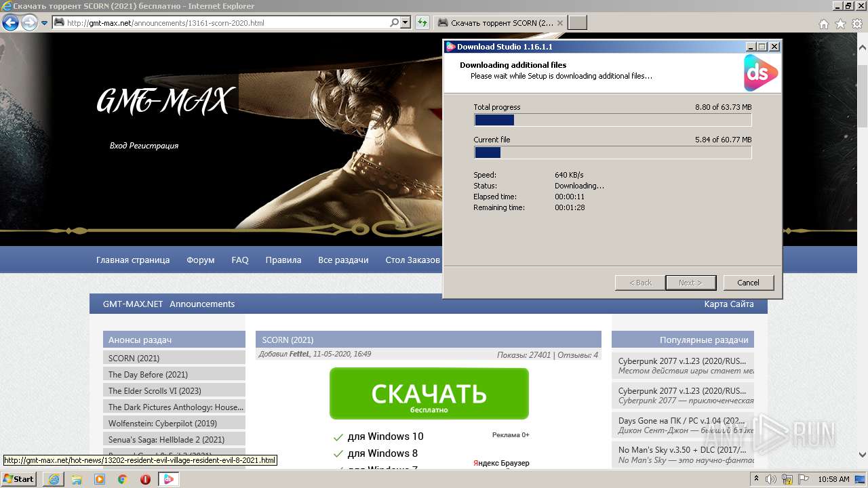Open No Man's Sky v.3.50 entry

point(683,455)
